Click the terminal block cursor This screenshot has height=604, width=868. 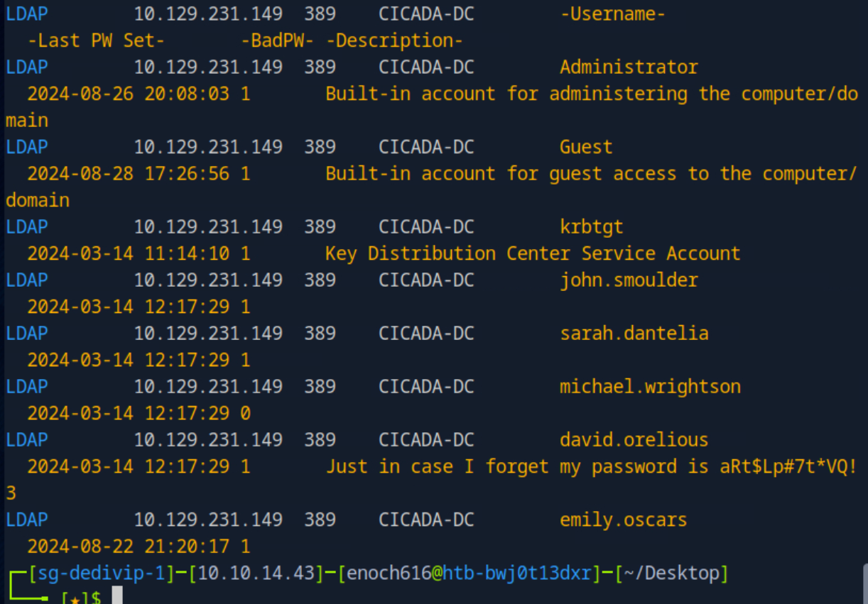pyautogui.click(x=117, y=597)
